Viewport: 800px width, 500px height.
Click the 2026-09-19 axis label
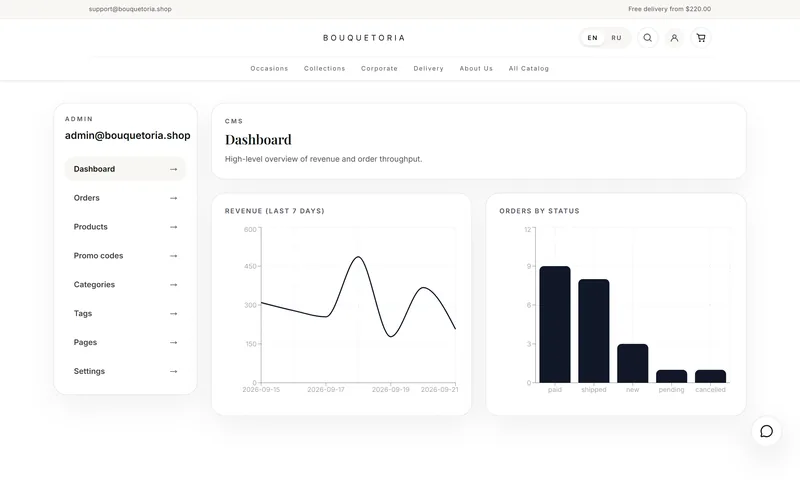pyautogui.click(x=391, y=390)
